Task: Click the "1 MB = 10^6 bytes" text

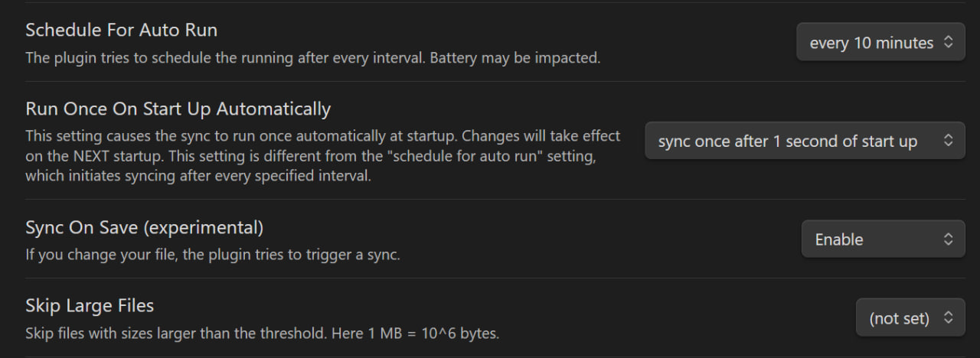Action: (432, 334)
